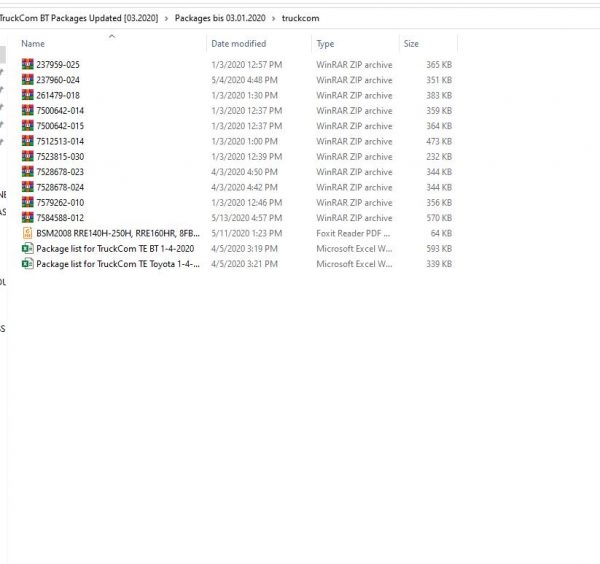Click the 232 KB size cell
The image size is (600, 564).
[439, 156]
